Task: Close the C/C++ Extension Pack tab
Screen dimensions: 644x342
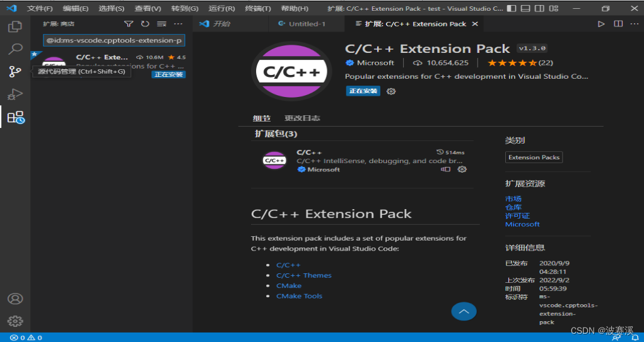Action: coord(475,24)
